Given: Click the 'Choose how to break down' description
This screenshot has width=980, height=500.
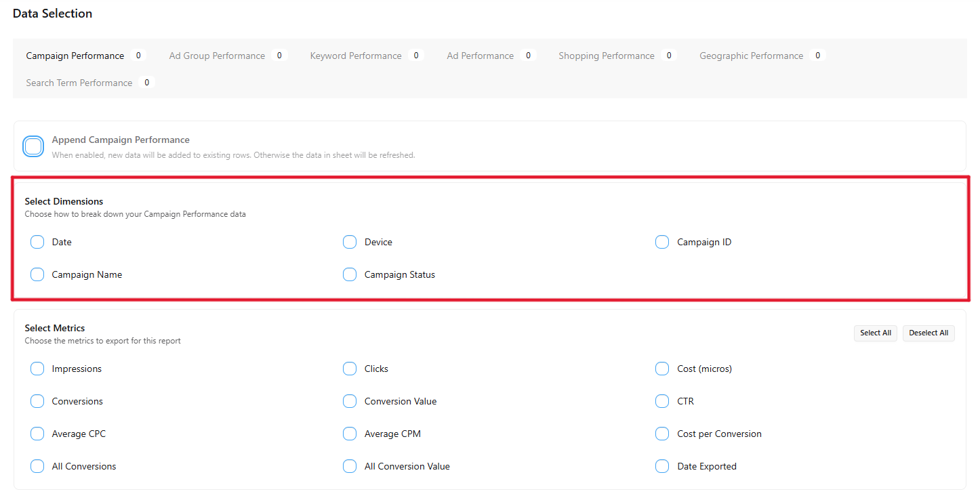Looking at the screenshot, I should tap(136, 214).
